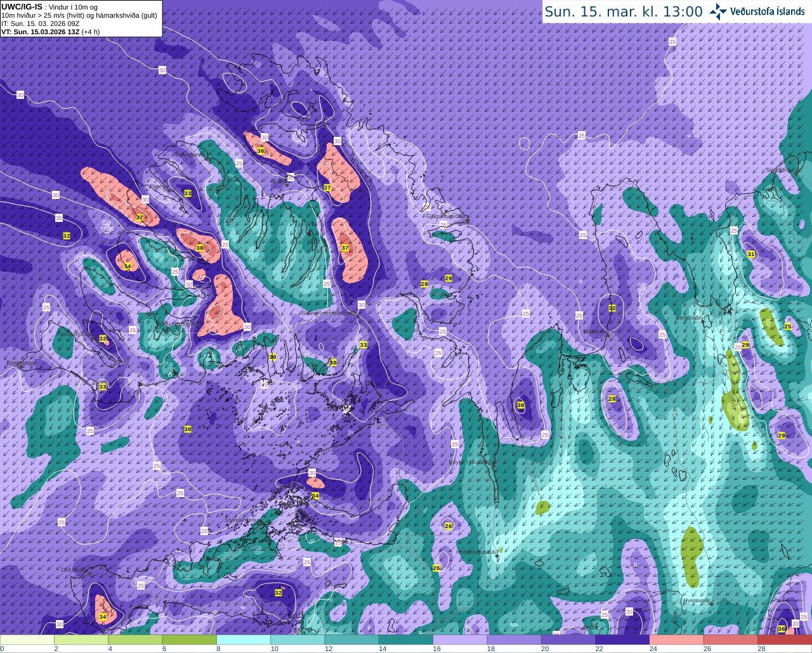Pick the 12–14 teal legend swatch
Image resolution: width=812 pixels, height=653 pixels.
[x=351, y=640]
